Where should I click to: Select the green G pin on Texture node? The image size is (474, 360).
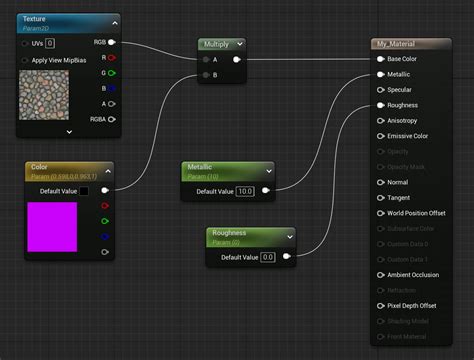(x=112, y=73)
